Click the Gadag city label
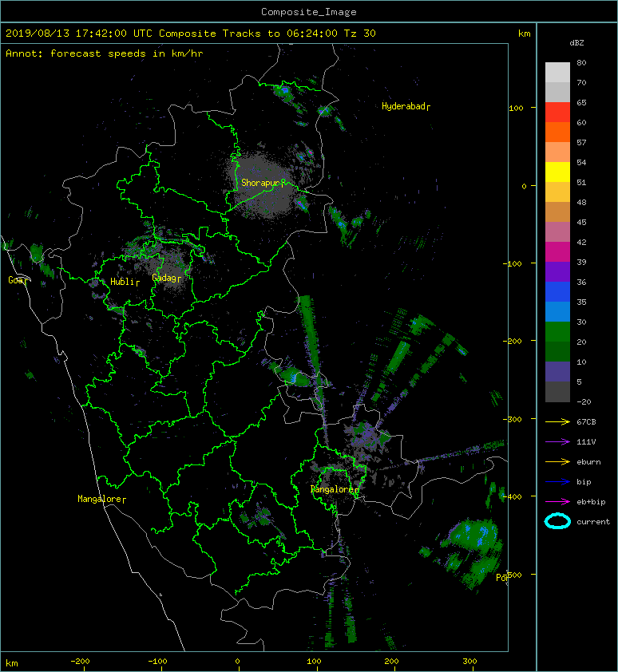The width and height of the screenshot is (618, 672). tap(166, 278)
